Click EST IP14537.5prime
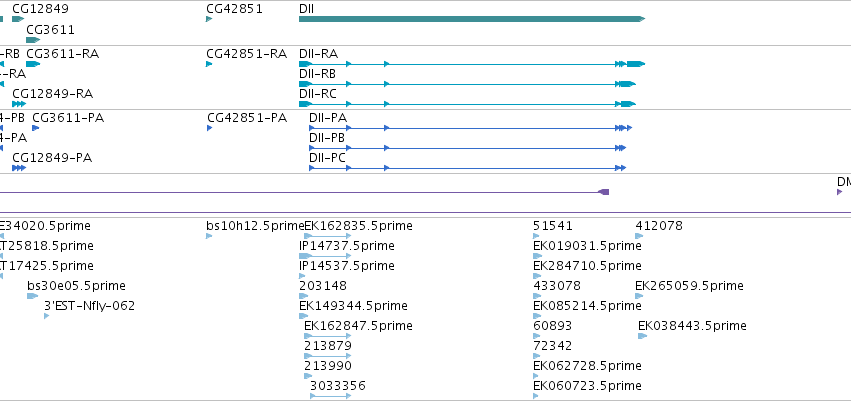This screenshot has width=851, height=401. [302, 276]
